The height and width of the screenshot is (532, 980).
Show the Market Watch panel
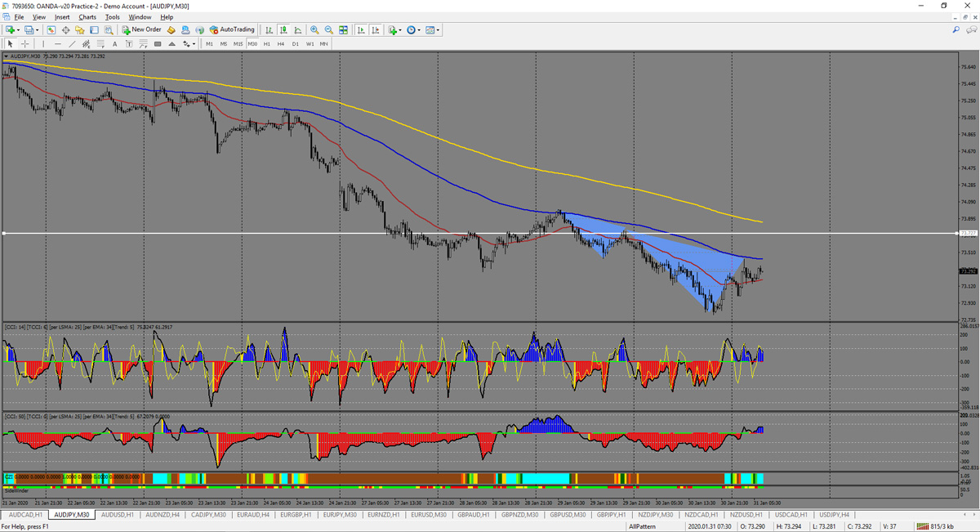click(x=51, y=30)
